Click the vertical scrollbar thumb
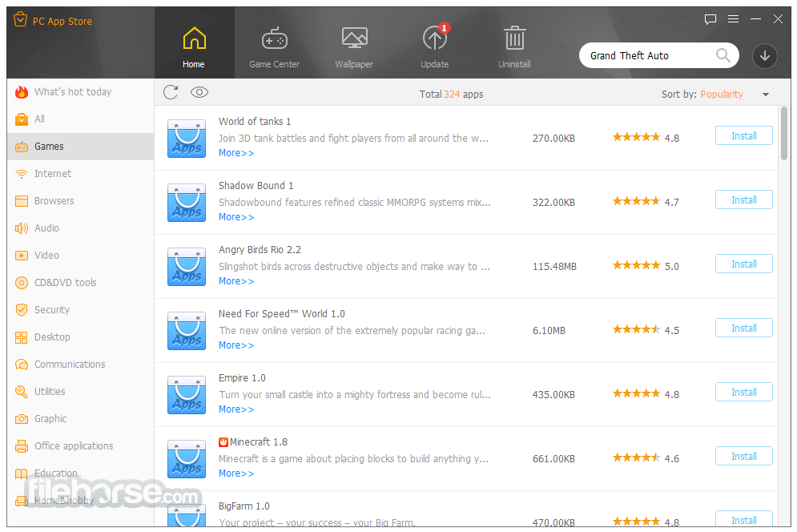This screenshot has height=532, width=797. (784, 133)
